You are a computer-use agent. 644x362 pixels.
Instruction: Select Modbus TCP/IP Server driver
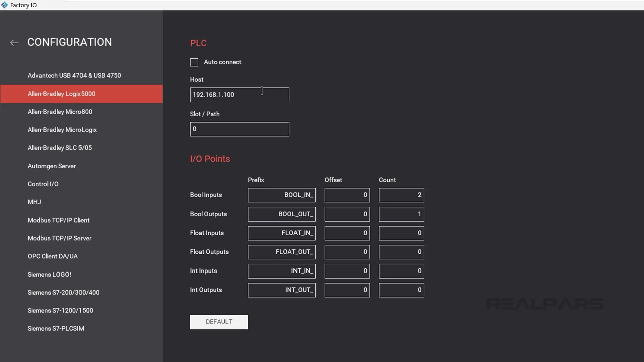(x=82, y=239)
